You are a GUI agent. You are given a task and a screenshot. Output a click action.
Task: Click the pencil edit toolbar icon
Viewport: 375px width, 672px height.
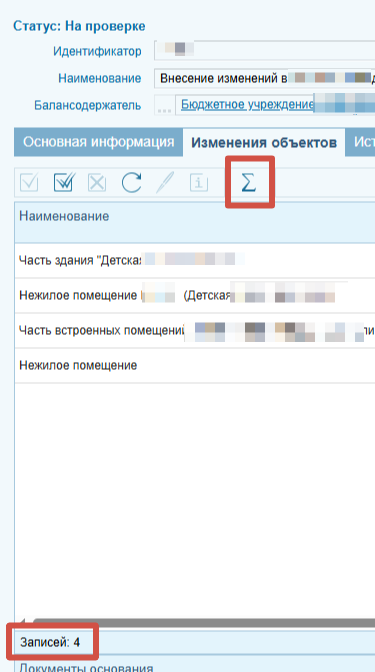pos(165,183)
